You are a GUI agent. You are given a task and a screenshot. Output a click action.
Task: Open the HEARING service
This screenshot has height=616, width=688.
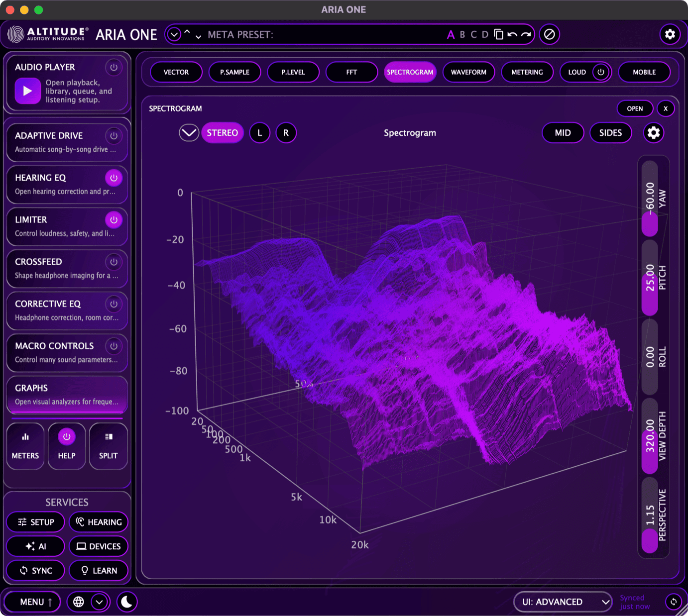(x=99, y=522)
